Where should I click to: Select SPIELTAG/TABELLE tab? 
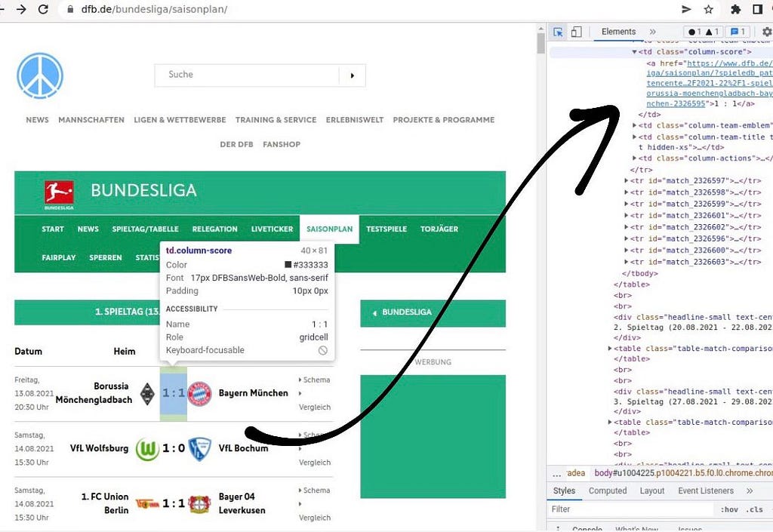[146, 229]
